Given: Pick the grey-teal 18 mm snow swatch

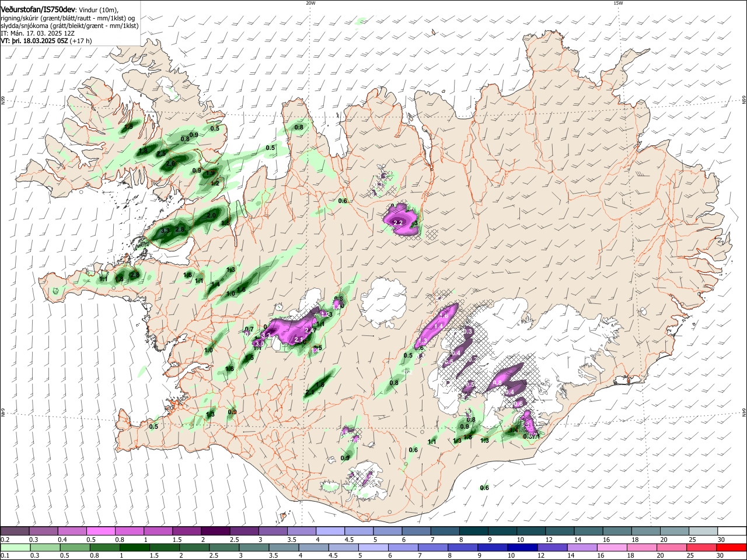Looking at the screenshot, I should [645, 531].
